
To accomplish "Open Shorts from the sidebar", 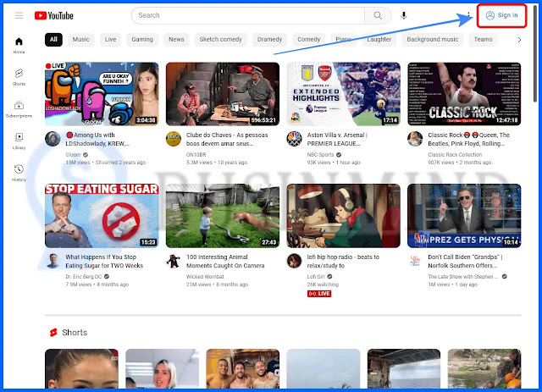I will pos(19,77).
